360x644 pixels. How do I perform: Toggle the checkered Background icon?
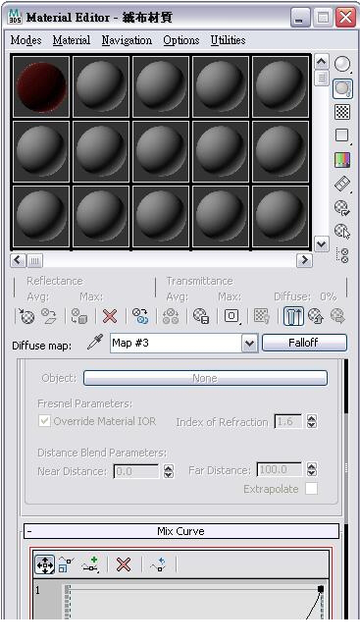point(342,112)
